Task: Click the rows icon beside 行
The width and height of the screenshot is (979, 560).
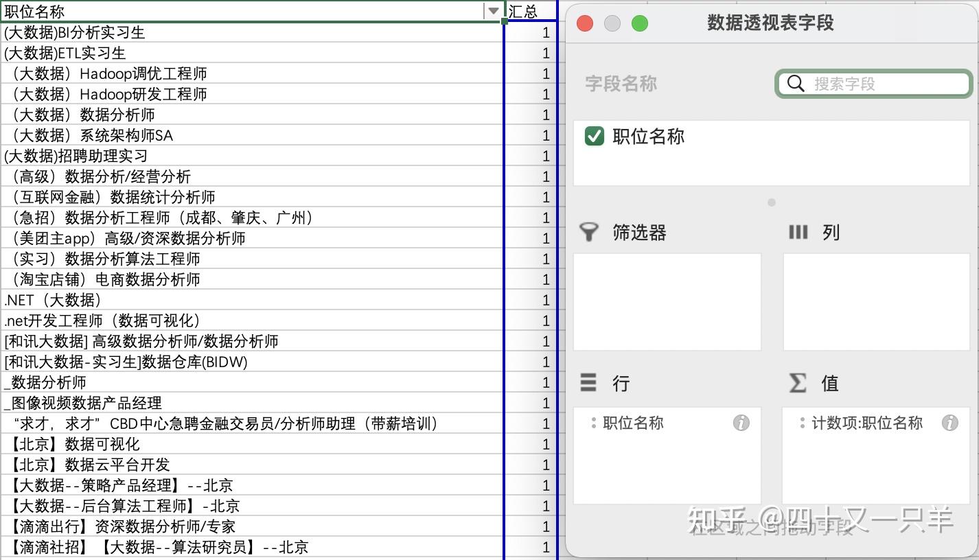Action: coord(589,383)
